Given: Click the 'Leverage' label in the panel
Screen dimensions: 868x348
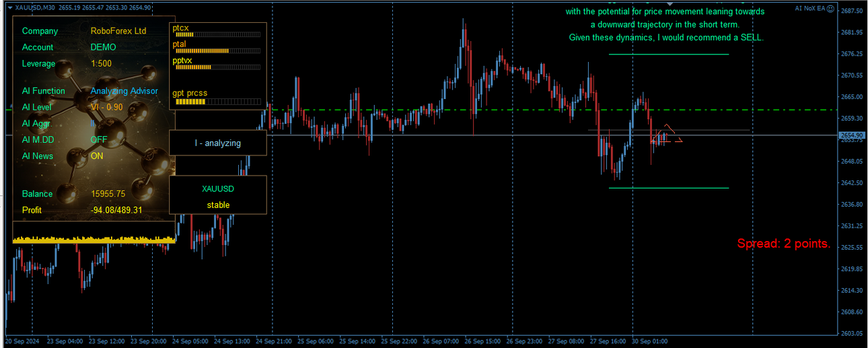Looking at the screenshot, I should (38, 64).
